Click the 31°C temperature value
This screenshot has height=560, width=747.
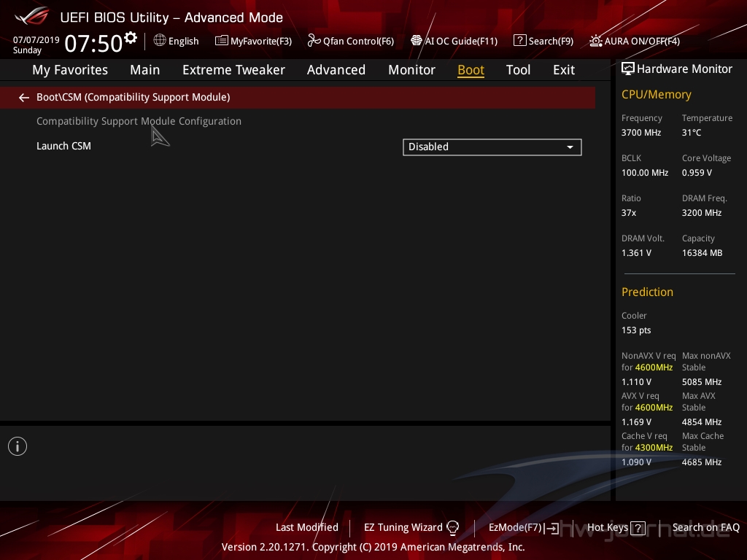click(x=692, y=133)
